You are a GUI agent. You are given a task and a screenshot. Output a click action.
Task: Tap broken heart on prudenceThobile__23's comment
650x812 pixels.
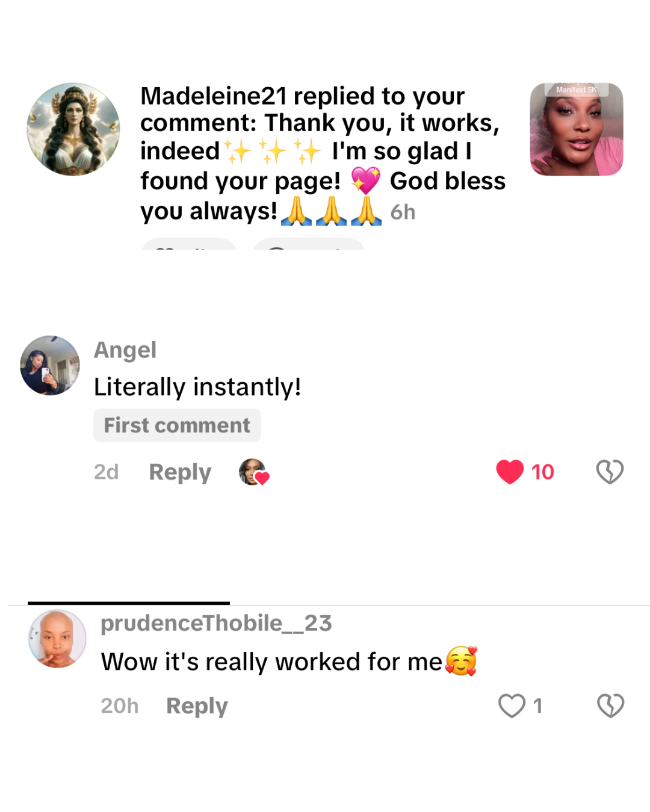[x=610, y=706]
